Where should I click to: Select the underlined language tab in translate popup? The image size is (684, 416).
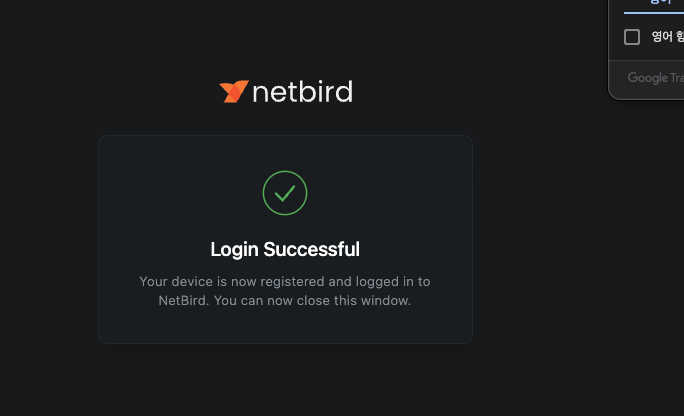[x=654, y=6]
